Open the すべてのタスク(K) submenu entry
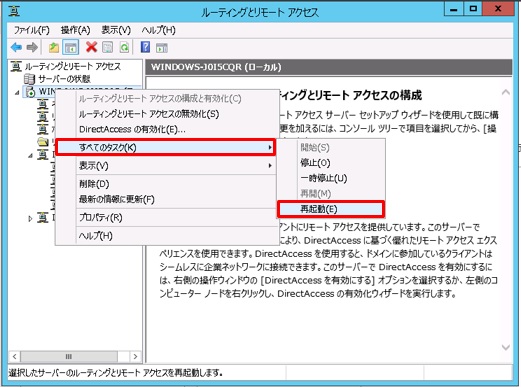Screen dimensions: 521x387 (x=166, y=147)
